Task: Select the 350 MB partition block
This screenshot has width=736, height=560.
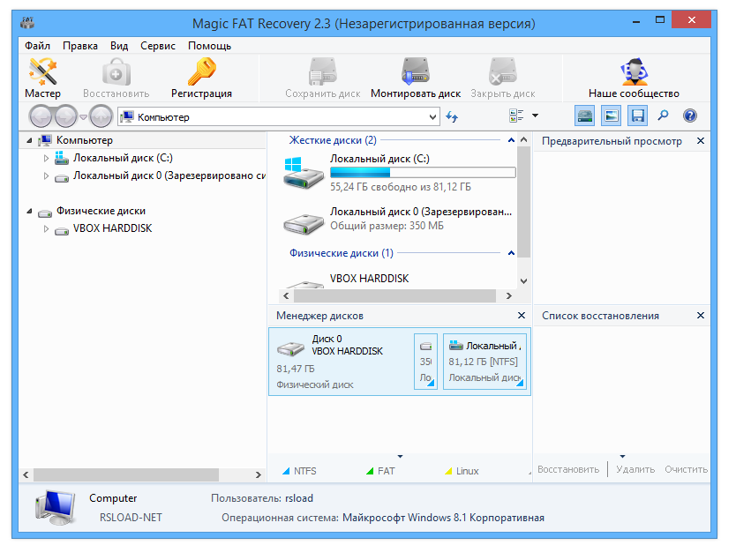Action: click(x=425, y=362)
